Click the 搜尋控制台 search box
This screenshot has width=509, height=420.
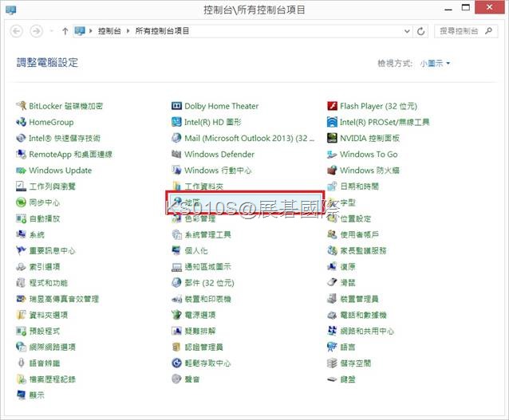click(465, 31)
